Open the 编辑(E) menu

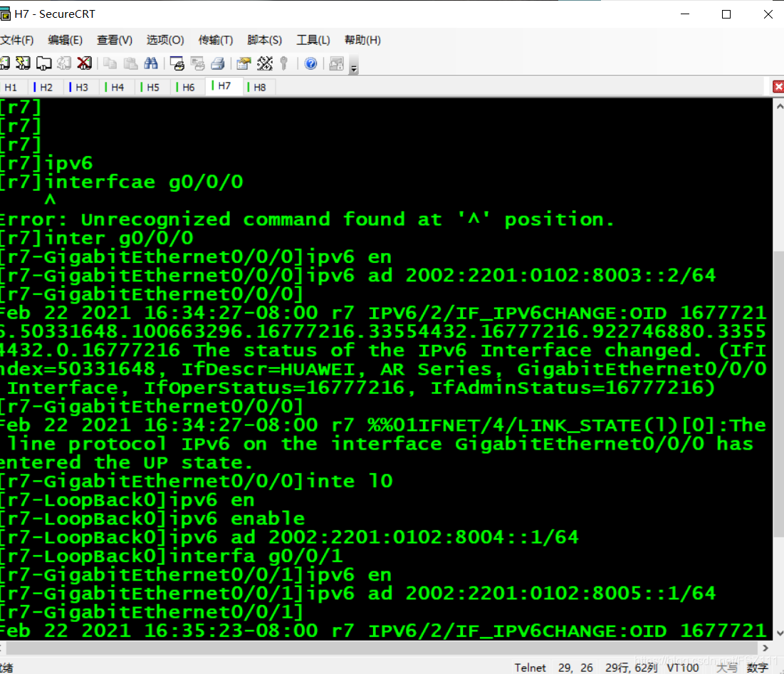[65, 40]
